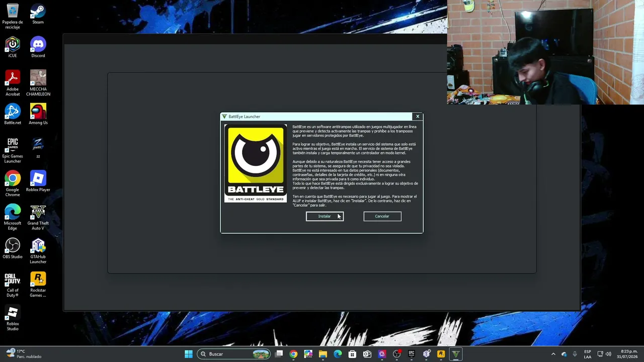
Task: Click the microphone icon in system tray
Action: pyautogui.click(x=575, y=354)
